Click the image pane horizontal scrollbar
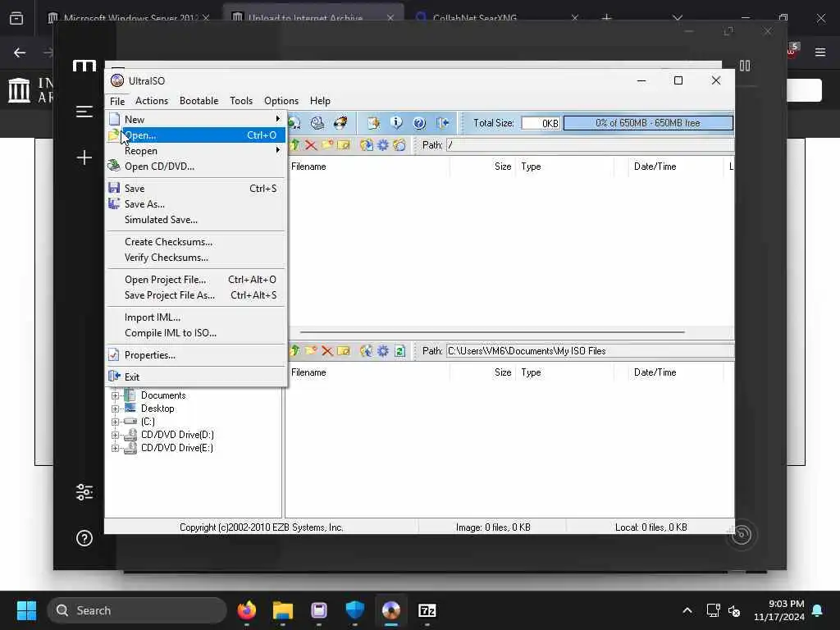This screenshot has height=630, width=840. click(492, 332)
